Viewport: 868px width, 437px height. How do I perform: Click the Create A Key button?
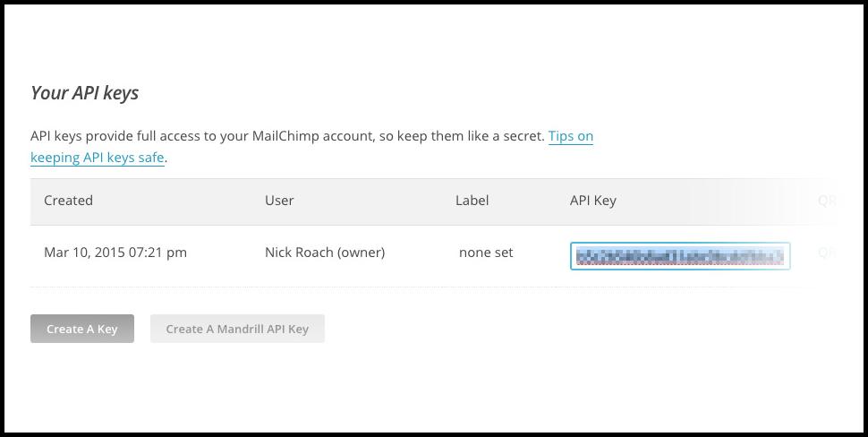click(82, 329)
